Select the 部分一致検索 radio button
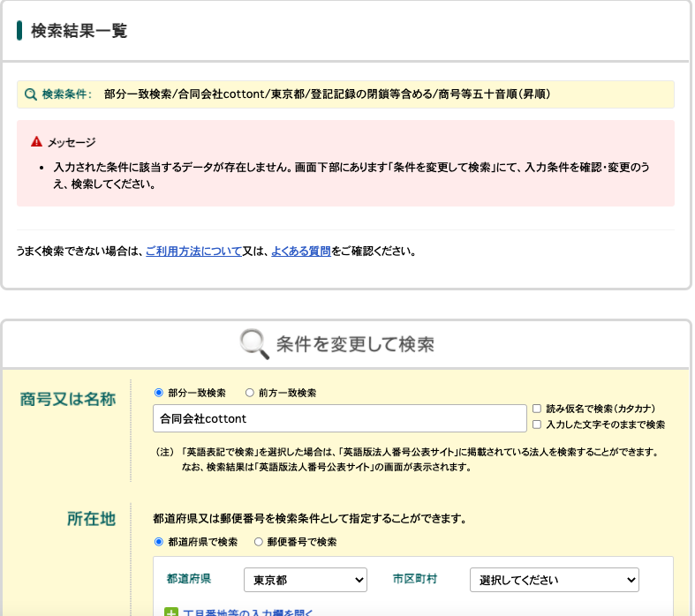 pos(159,393)
